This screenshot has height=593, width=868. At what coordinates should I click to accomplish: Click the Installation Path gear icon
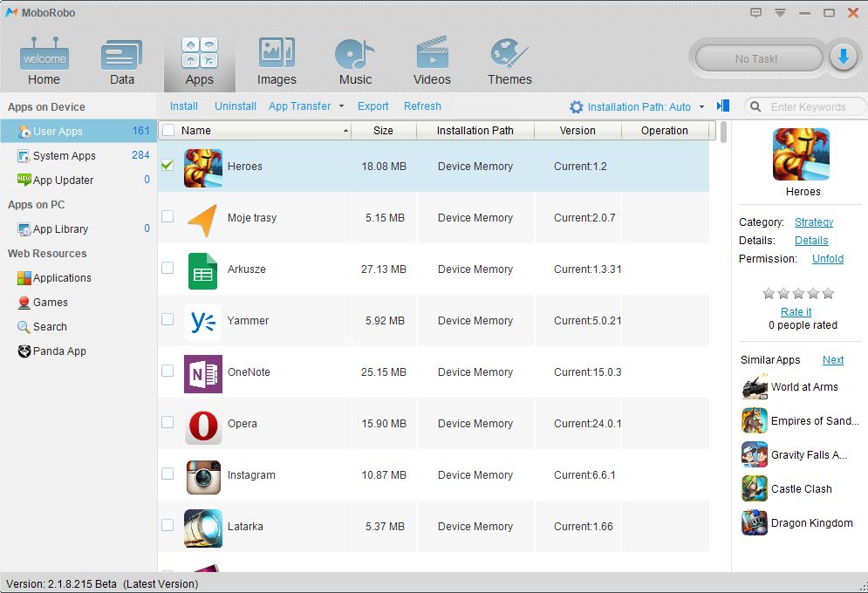pyautogui.click(x=577, y=106)
